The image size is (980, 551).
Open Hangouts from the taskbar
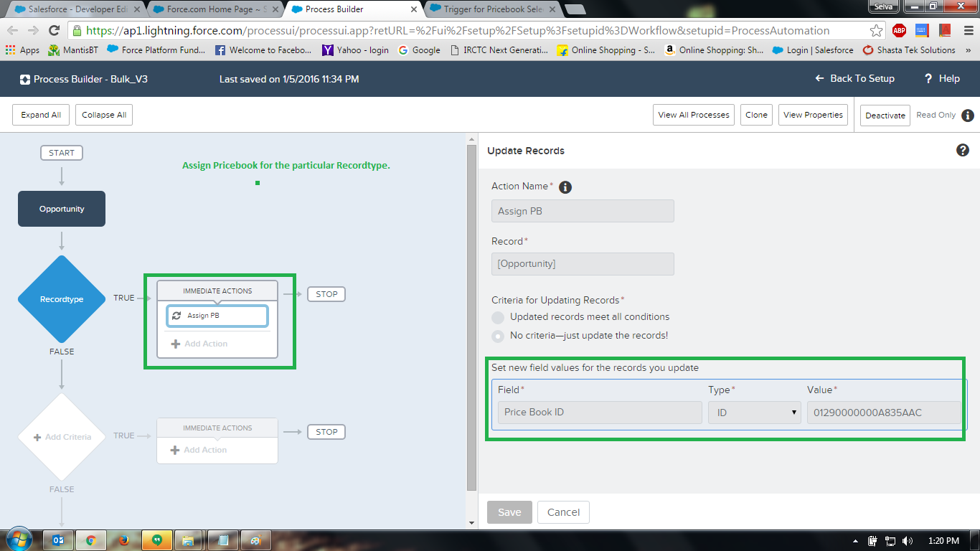click(156, 540)
